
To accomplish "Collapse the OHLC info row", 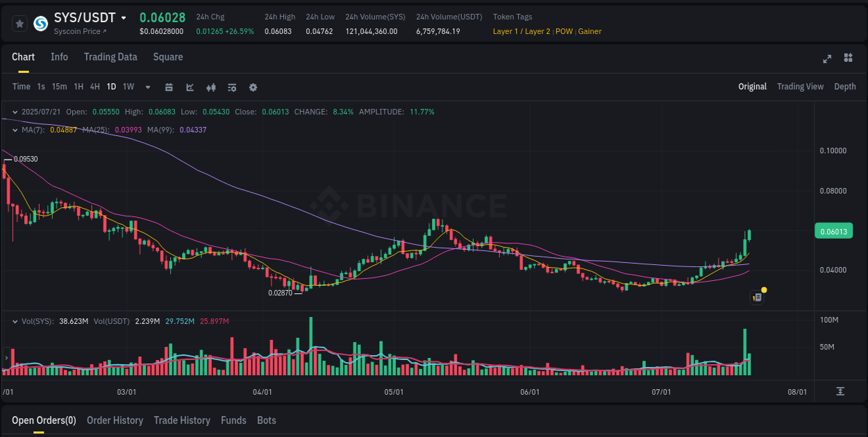I will click(15, 111).
